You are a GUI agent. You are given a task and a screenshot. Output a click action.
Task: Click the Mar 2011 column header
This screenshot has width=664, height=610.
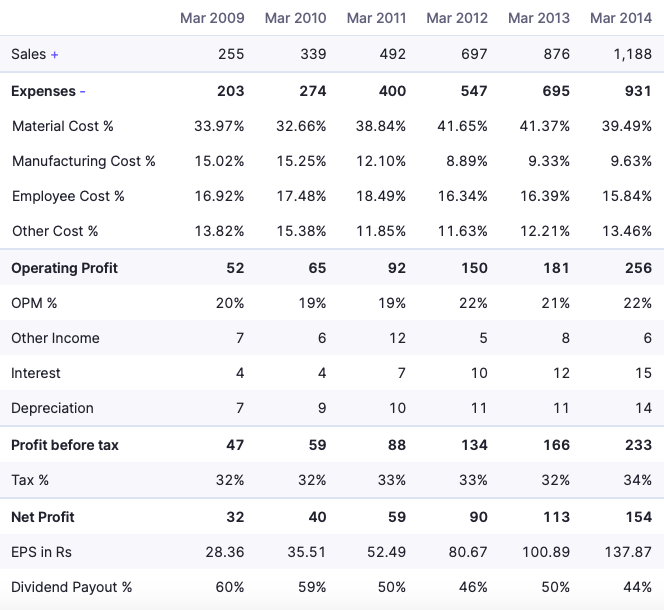tap(376, 18)
